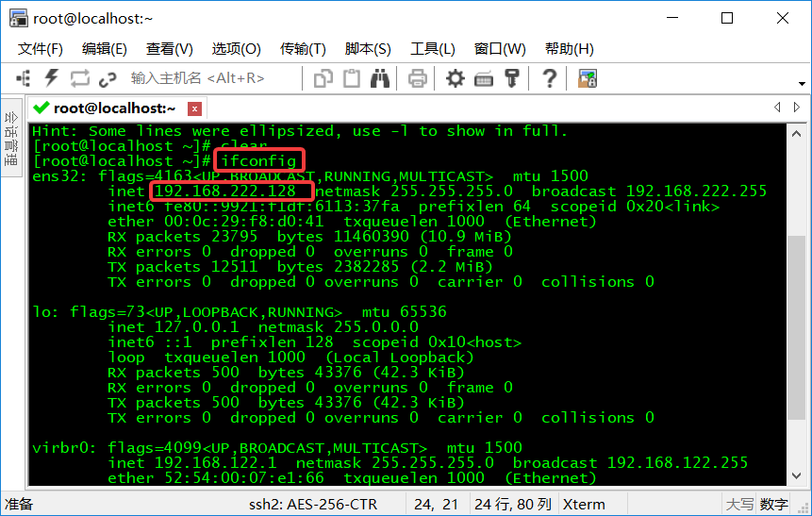Close the SecureCRT window
The width and height of the screenshot is (812, 516).
(783, 18)
